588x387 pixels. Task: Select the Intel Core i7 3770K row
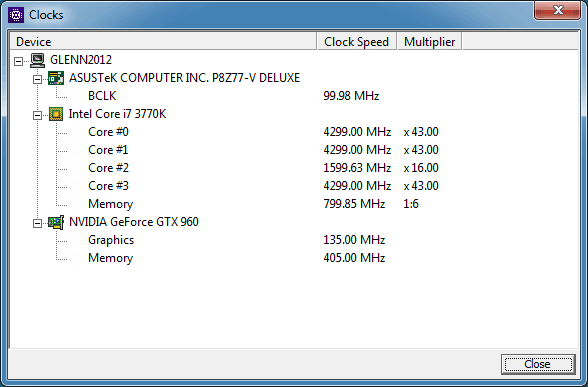117,114
